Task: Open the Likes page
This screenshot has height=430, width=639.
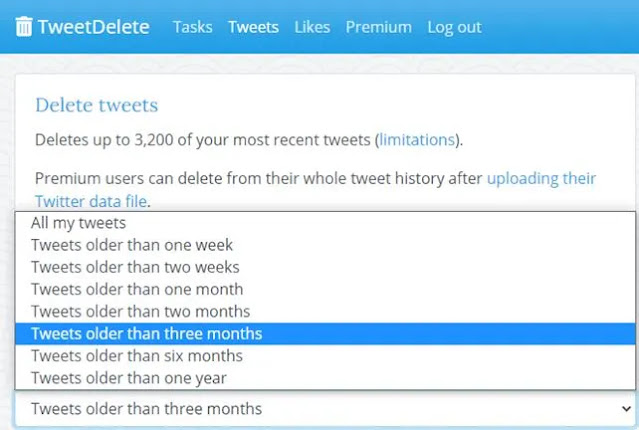Action: (312, 27)
